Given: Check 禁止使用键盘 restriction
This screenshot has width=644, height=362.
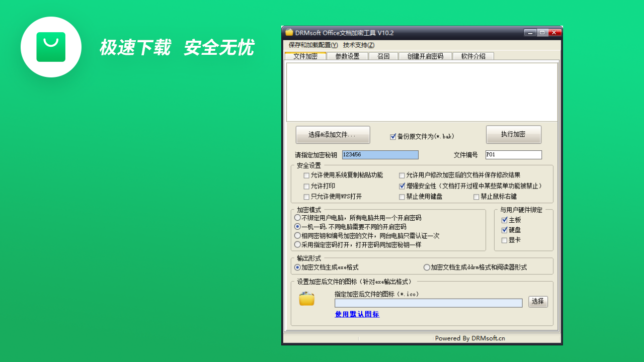Looking at the screenshot, I should click(402, 197).
